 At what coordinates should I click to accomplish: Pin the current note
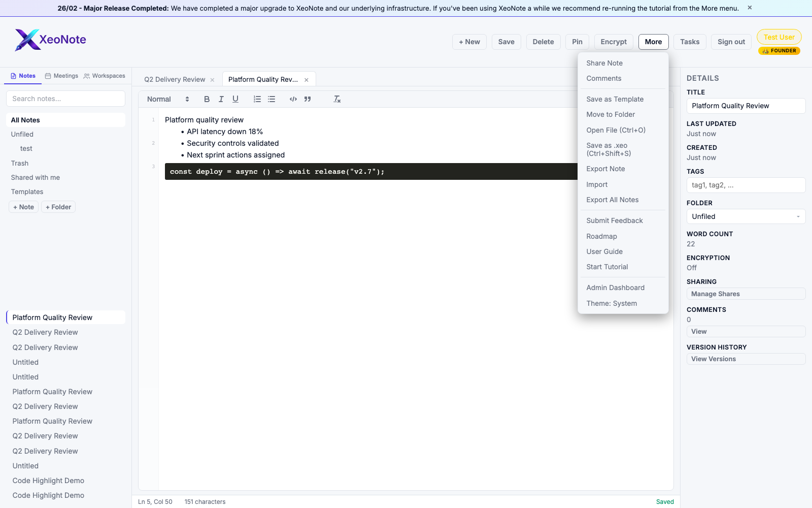pyautogui.click(x=577, y=42)
